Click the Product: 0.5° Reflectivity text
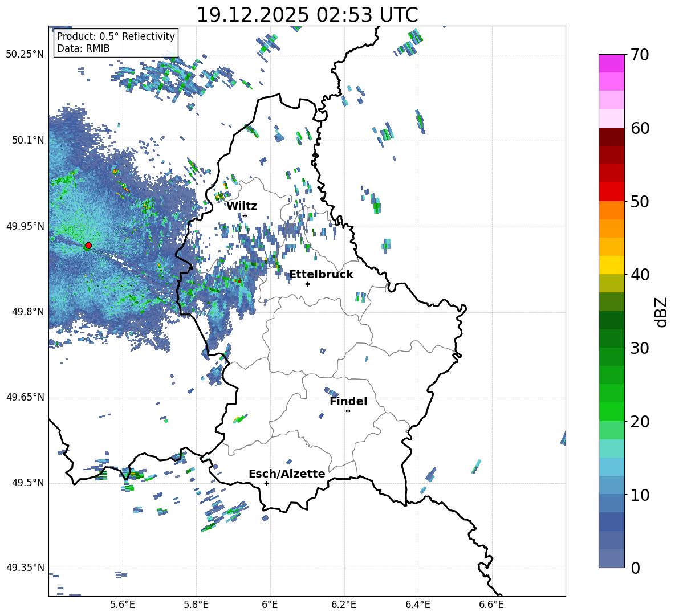675x616 pixels. [116, 36]
